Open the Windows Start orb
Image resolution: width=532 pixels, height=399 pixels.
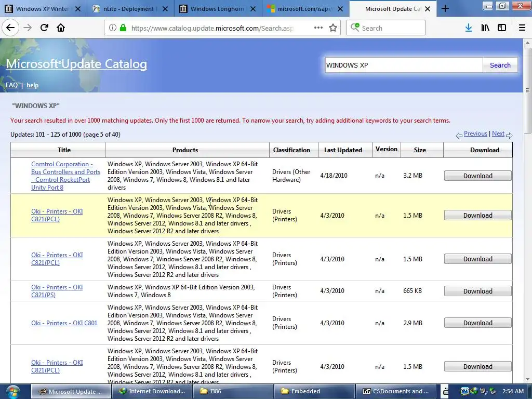coord(12,392)
